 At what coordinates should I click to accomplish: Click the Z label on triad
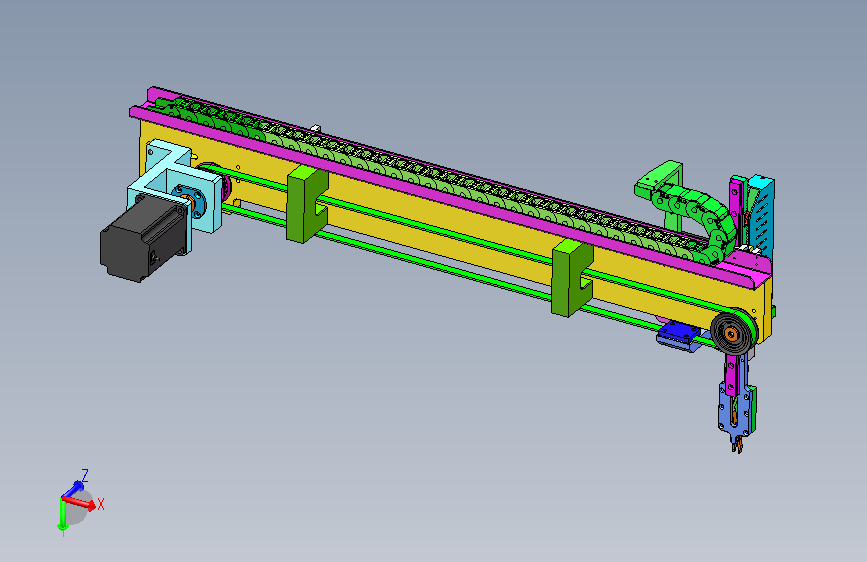pyautogui.click(x=85, y=476)
